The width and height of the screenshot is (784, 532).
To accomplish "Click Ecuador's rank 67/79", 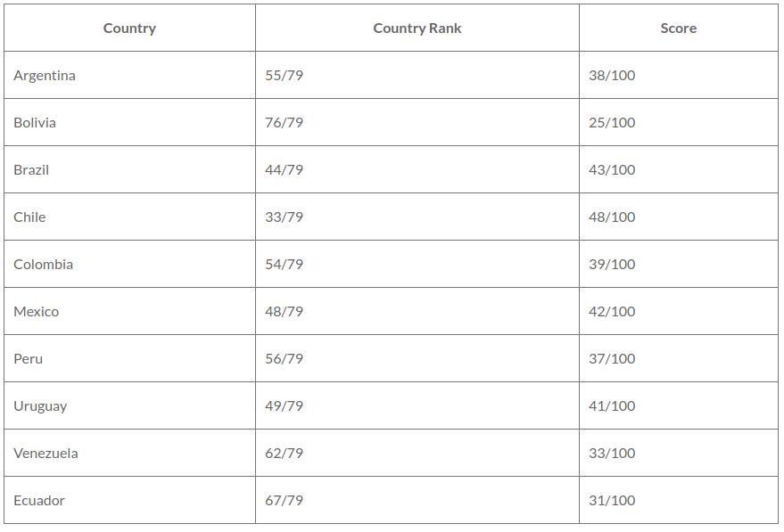I will click(284, 501).
